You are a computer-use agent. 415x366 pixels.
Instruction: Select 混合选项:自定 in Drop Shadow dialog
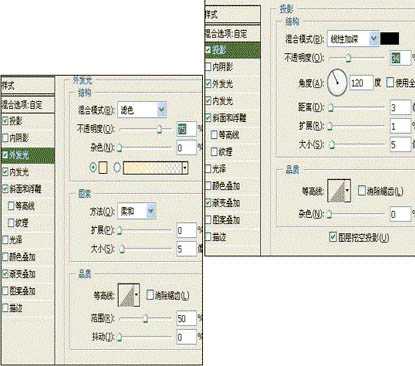pos(232,33)
